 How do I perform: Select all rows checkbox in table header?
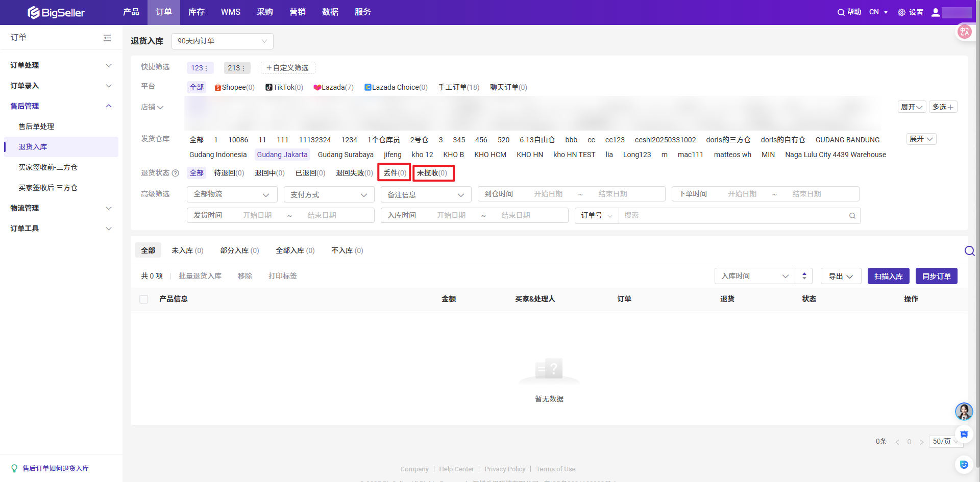click(144, 299)
